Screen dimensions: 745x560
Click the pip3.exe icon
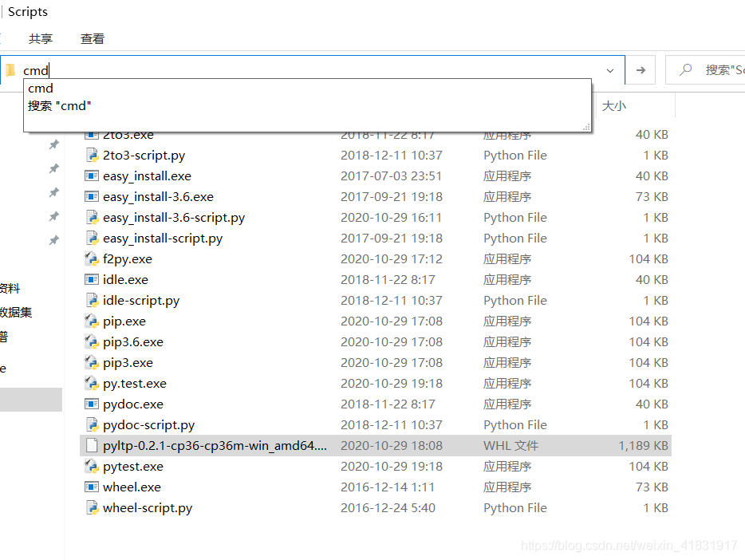click(x=92, y=363)
